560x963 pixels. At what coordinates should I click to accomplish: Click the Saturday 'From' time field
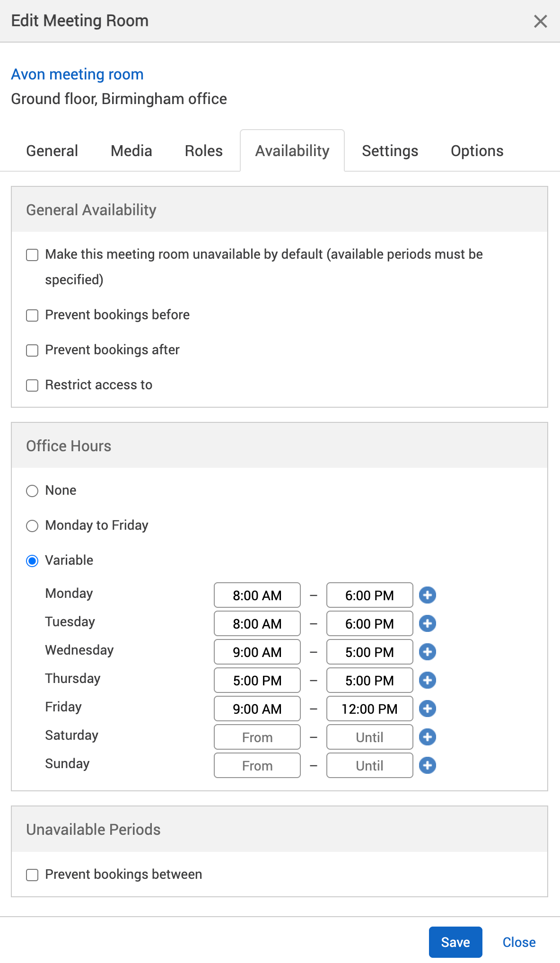coord(257,737)
